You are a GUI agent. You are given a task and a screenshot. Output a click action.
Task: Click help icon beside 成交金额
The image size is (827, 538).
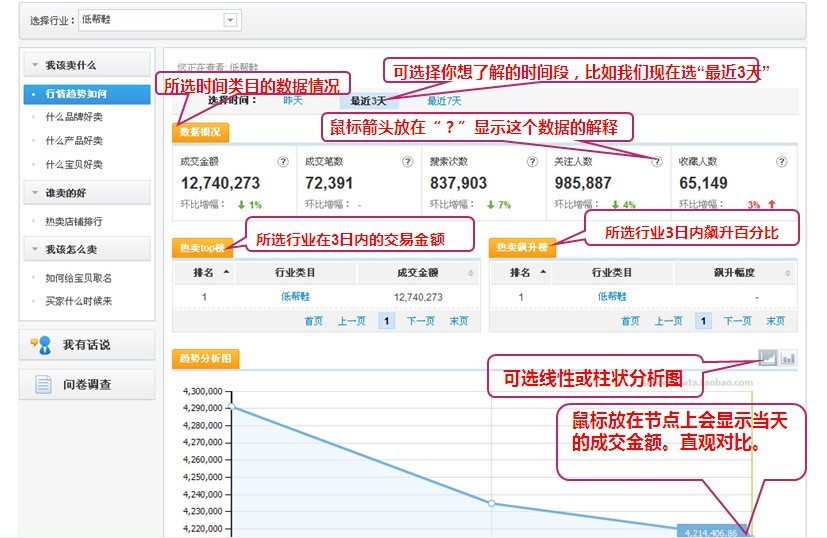tap(283, 162)
